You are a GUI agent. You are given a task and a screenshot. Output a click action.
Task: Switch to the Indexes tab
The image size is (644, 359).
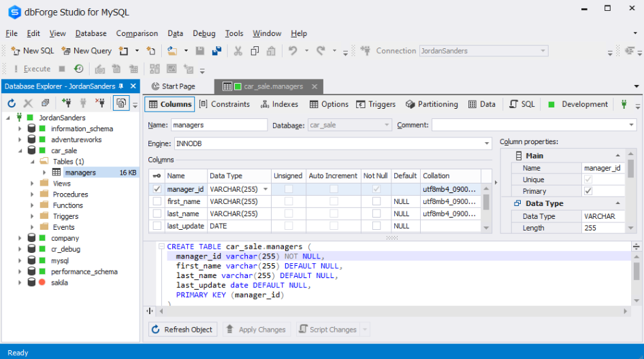point(280,104)
